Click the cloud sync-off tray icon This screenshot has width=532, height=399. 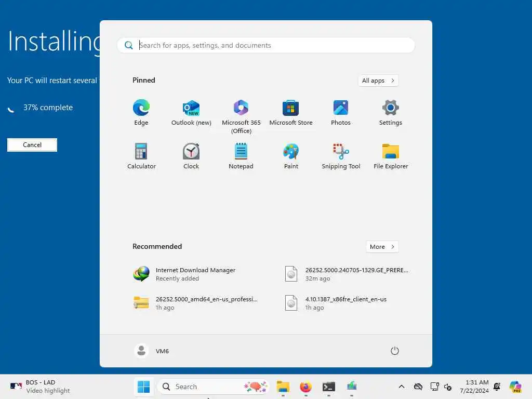point(418,387)
